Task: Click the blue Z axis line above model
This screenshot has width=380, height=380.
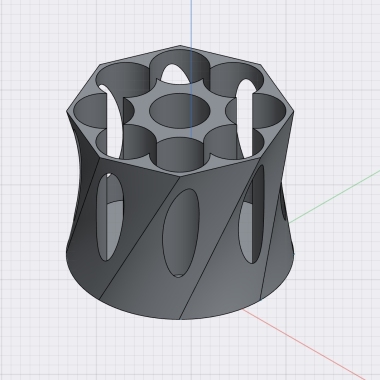Action: [x=191, y=23]
